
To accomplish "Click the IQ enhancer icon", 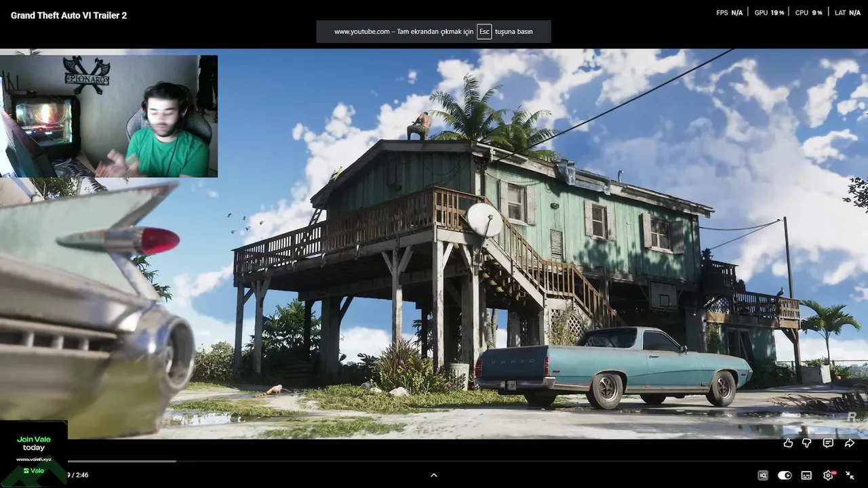I will pos(763,475).
